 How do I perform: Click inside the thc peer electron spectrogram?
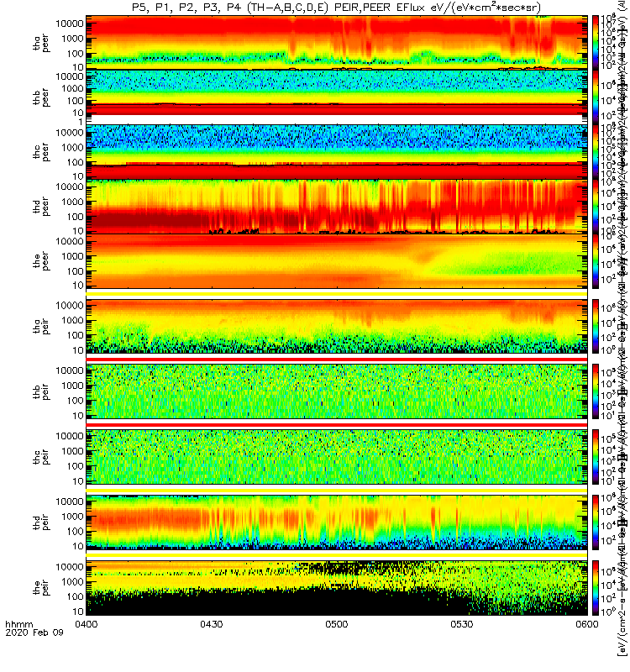coord(337,151)
